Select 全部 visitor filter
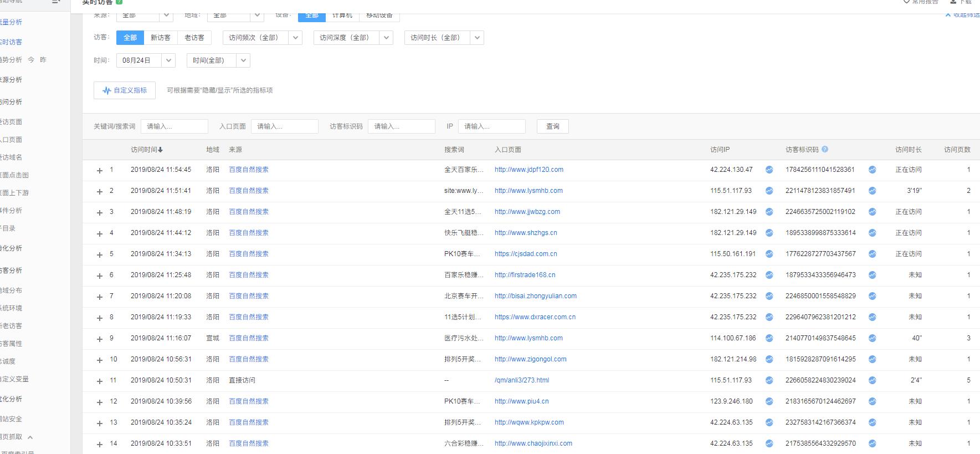This screenshot has height=454, width=980. [x=130, y=38]
